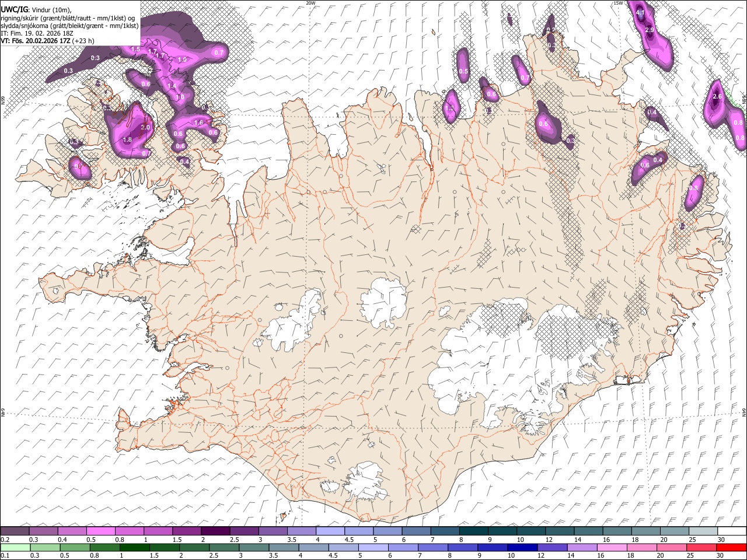Pick bottom legend swatch between 25 and 30
Screen dimensions: 747x560
click(701, 547)
